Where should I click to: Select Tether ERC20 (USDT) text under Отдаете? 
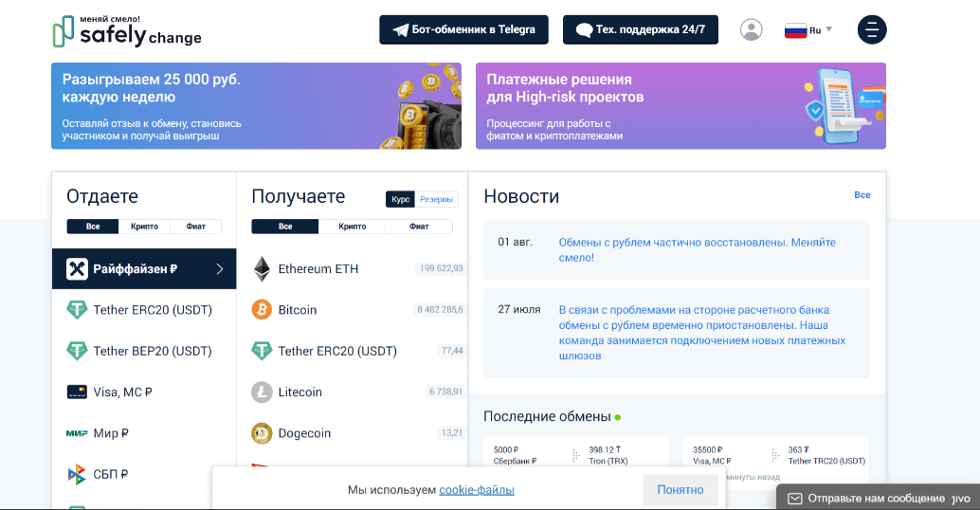tap(153, 310)
